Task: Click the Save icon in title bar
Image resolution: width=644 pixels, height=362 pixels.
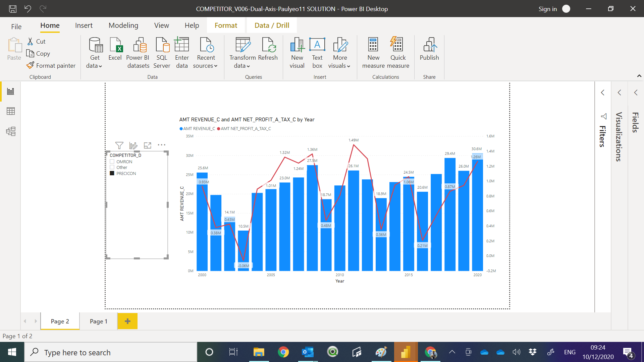Action: tap(13, 9)
